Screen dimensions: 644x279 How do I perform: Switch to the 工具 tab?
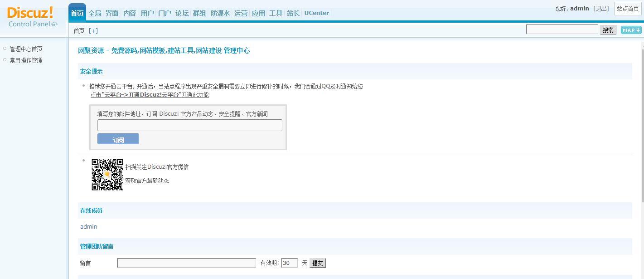click(x=276, y=13)
